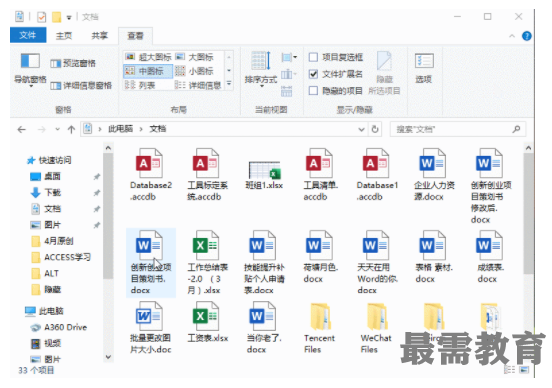Switch to 查看 view tab

[135, 36]
